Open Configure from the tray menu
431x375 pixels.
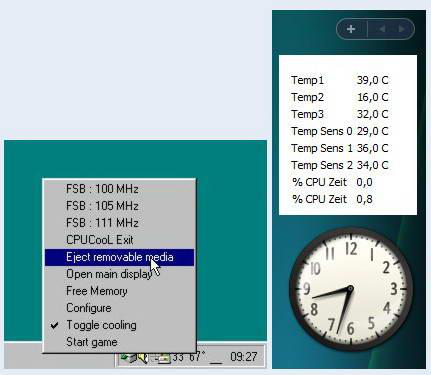(x=119, y=308)
